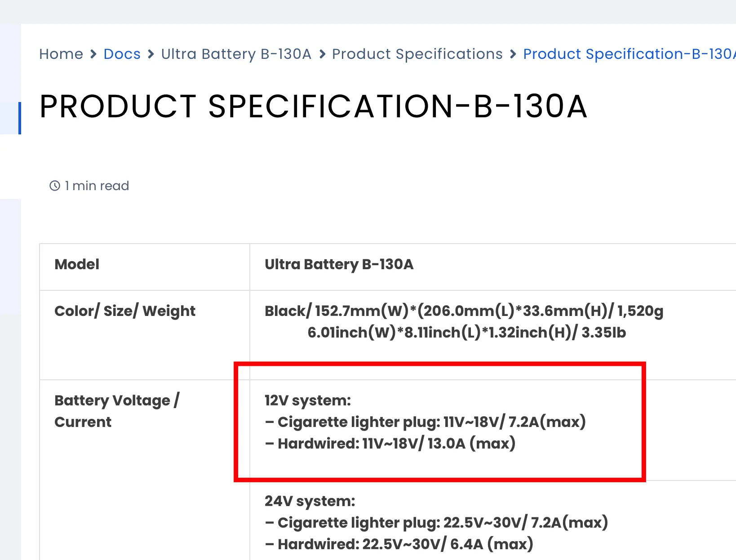Open the Docs breadcrumb link

122,54
